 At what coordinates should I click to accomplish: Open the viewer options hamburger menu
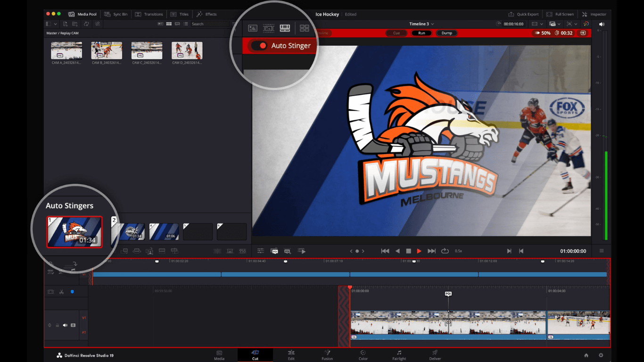pos(602,251)
